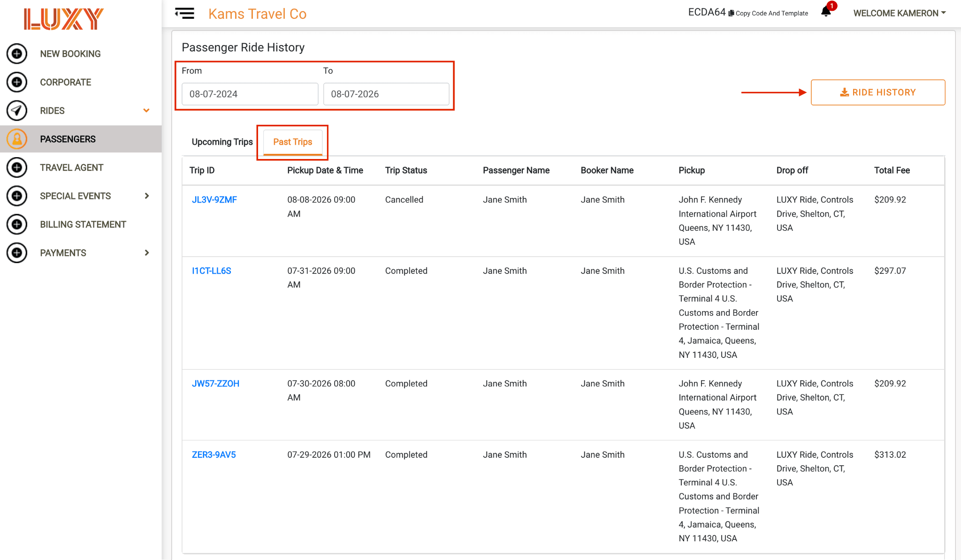Click the Cancelled status cell
This screenshot has width=961, height=560.
coord(404,199)
